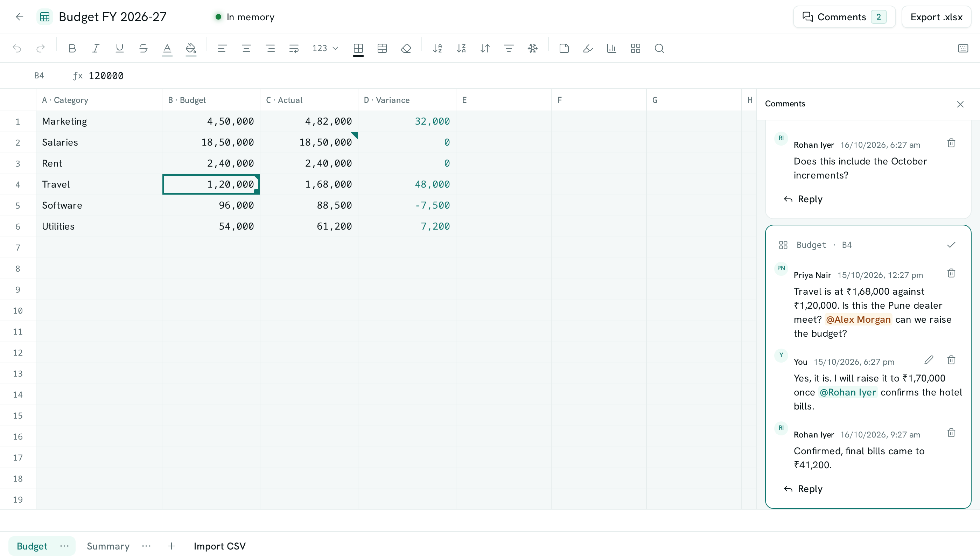Insert a note with the note icon

pyautogui.click(x=564, y=48)
